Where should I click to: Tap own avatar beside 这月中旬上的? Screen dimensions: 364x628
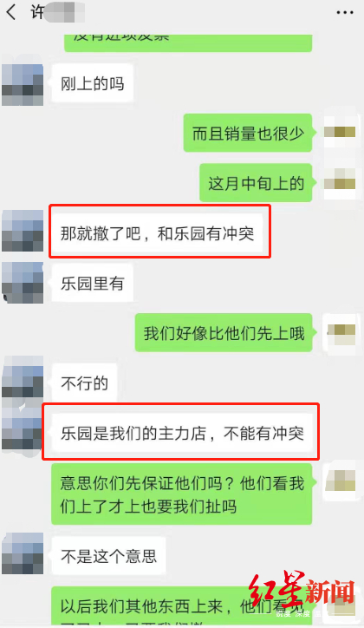tap(340, 183)
